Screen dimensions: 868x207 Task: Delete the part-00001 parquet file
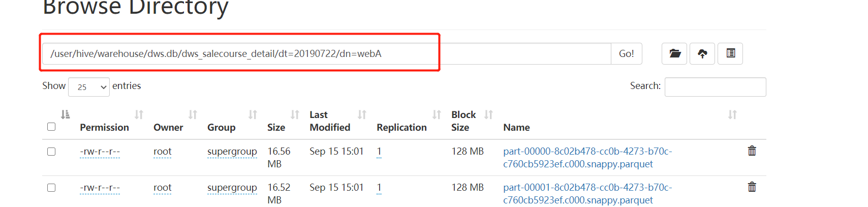click(x=752, y=187)
